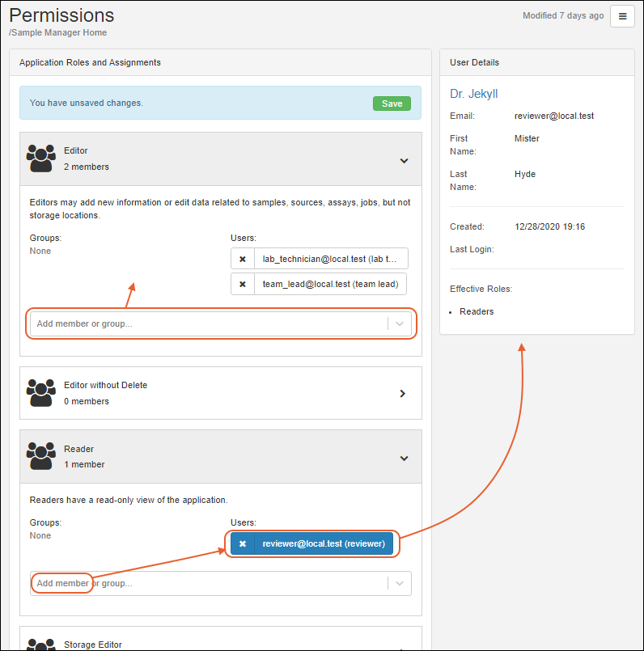Remove lab_technician@local.test from Editor role
Viewport: 644px width, 651px height.
click(x=242, y=259)
